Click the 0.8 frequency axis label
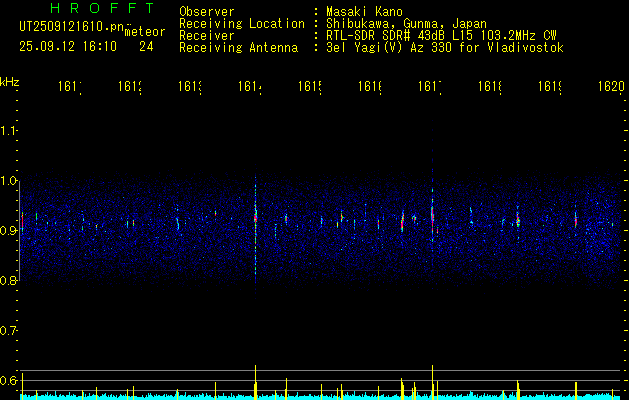The height and width of the screenshot is (400, 629). point(8,280)
